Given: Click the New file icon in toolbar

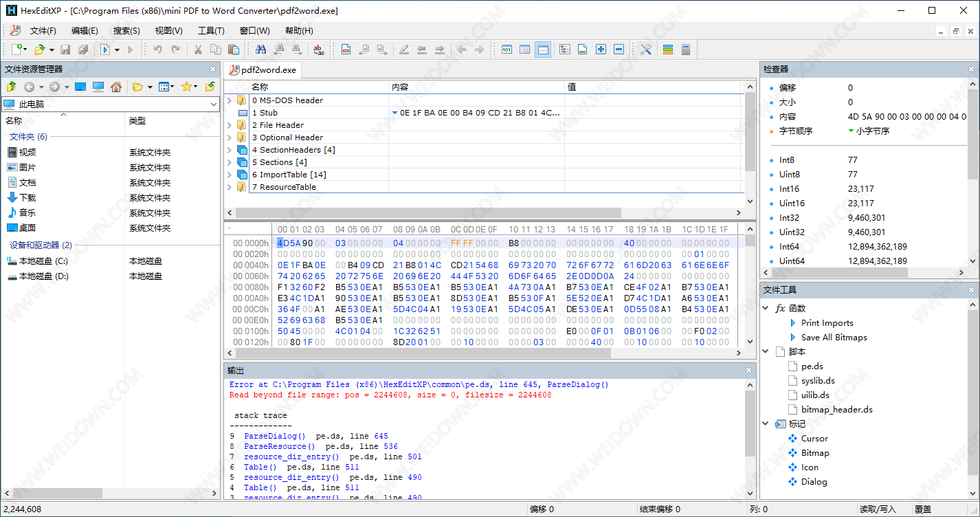Looking at the screenshot, I should point(16,49).
